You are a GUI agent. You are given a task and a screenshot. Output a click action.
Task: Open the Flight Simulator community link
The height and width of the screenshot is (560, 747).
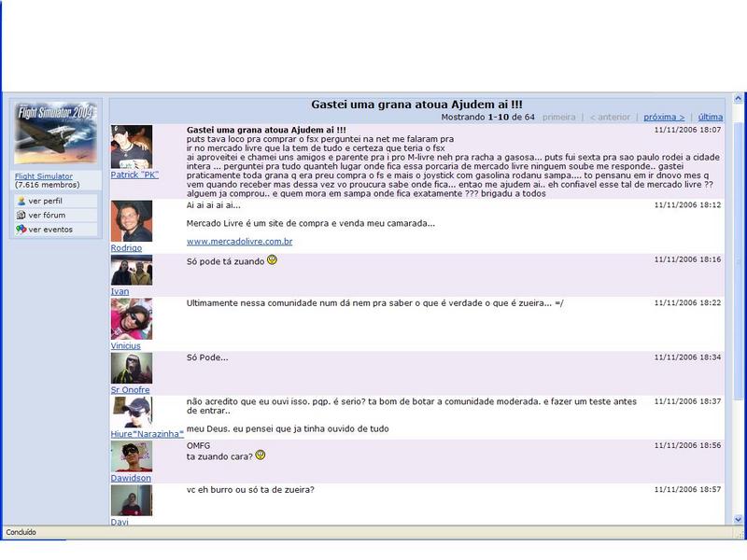point(43,176)
